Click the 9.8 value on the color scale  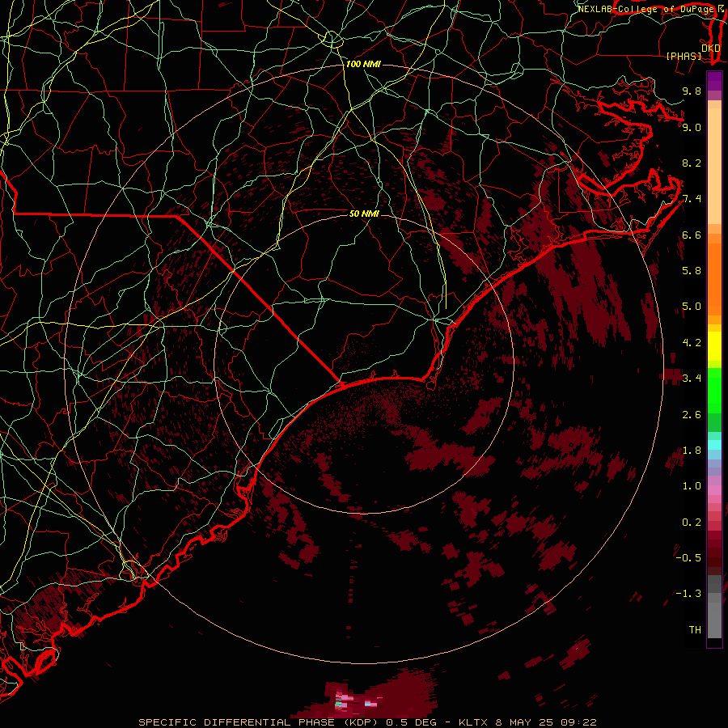coord(692,91)
